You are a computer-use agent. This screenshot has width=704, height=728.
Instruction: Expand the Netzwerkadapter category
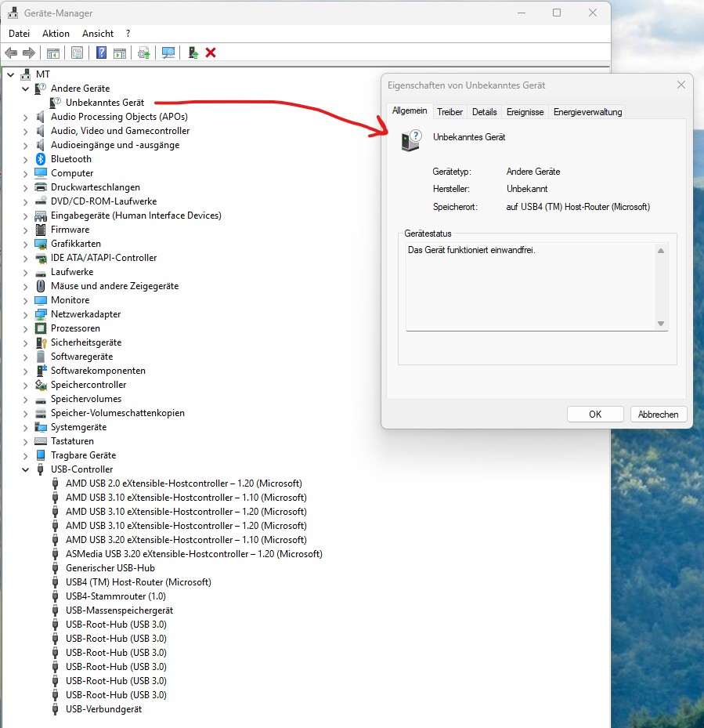coord(26,315)
